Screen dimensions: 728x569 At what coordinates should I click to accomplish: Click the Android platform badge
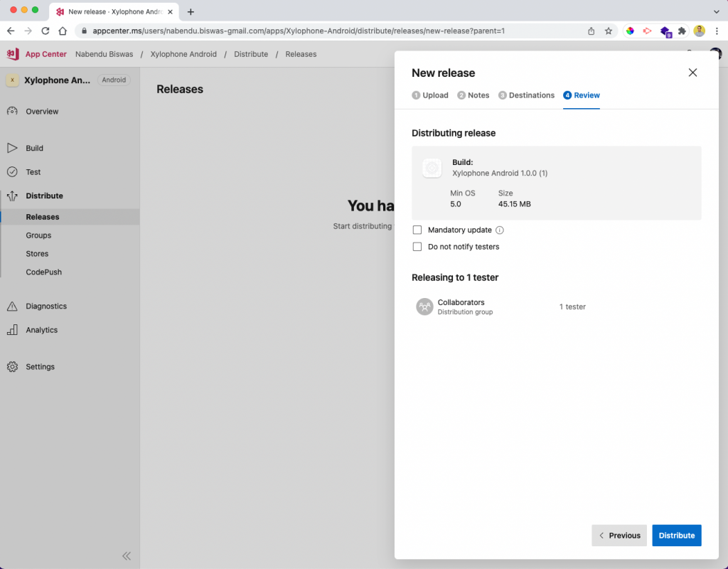pos(114,80)
